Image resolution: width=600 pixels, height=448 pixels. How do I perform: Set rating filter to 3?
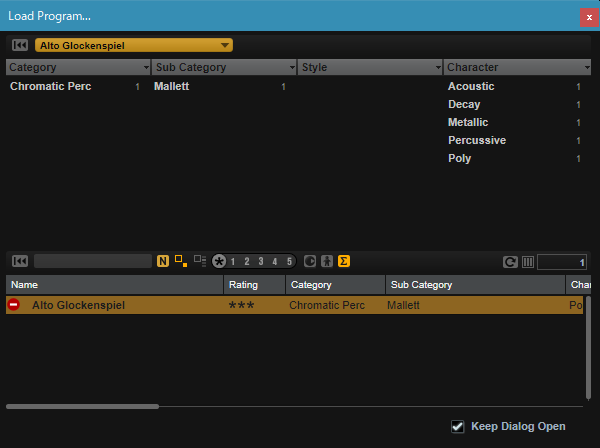pyautogui.click(x=261, y=262)
